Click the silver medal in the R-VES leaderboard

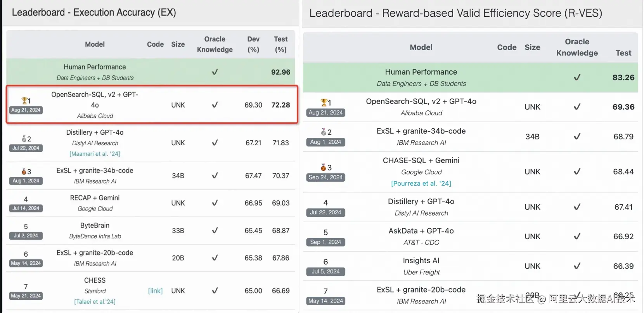click(324, 132)
